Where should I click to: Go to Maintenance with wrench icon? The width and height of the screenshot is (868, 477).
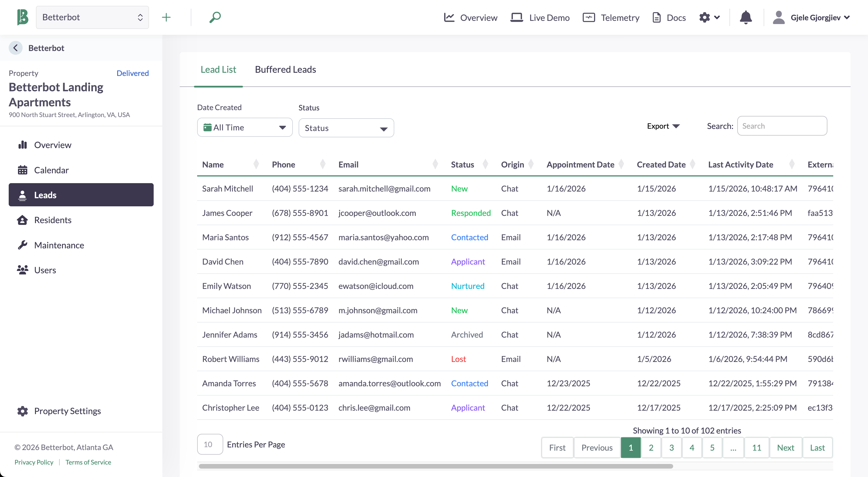59,245
